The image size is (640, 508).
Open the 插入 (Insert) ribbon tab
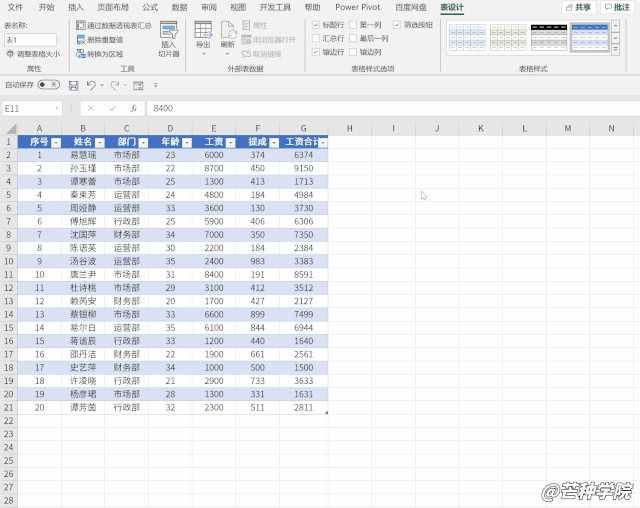pyautogui.click(x=76, y=7)
